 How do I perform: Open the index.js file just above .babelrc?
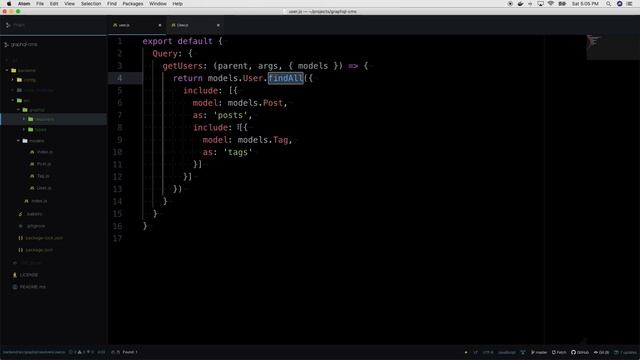[39, 201]
